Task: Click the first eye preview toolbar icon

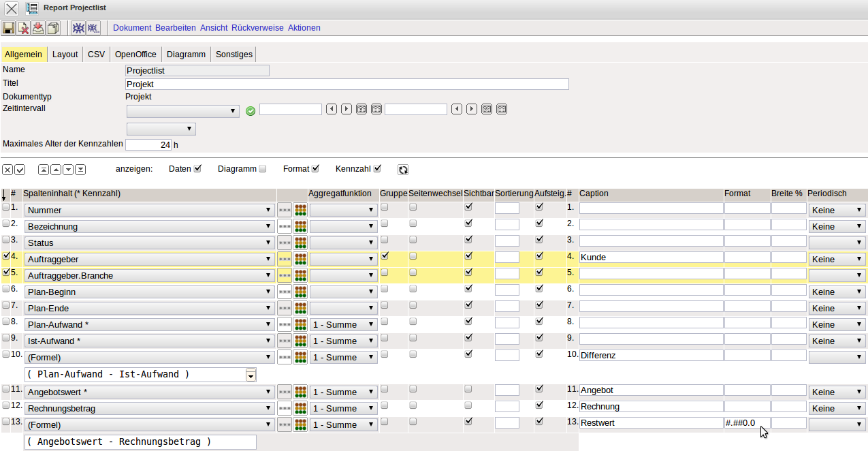Action: click(78, 28)
